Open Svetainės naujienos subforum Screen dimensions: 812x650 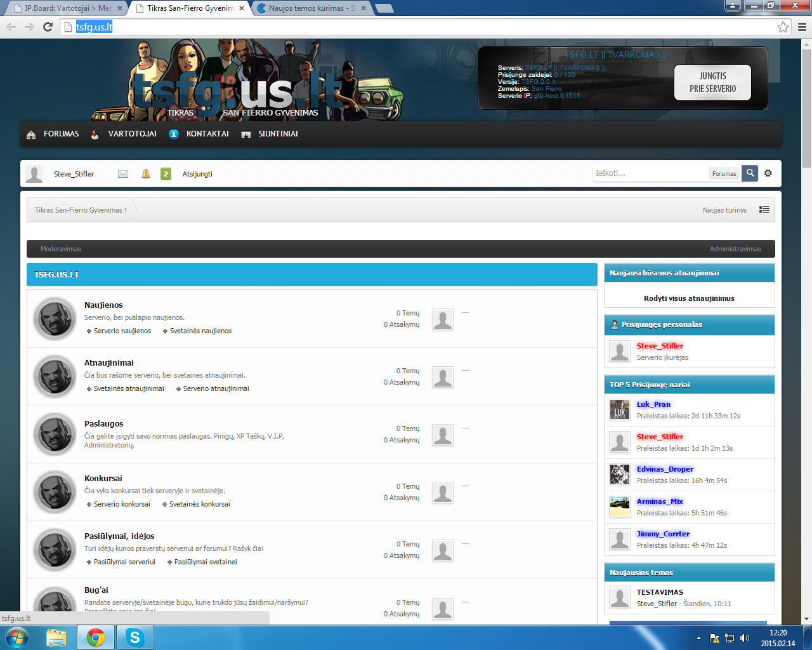coord(200,331)
